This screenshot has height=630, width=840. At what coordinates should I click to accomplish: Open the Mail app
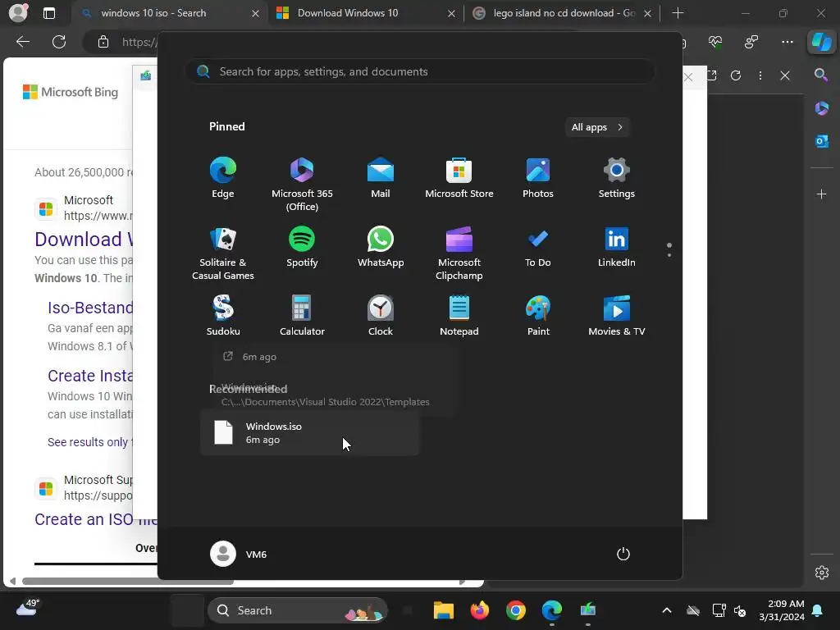pos(381,178)
